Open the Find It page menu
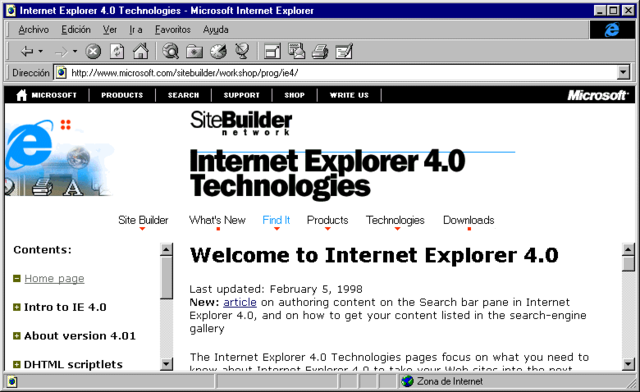This screenshot has height=392, width=640. (276, 220)
